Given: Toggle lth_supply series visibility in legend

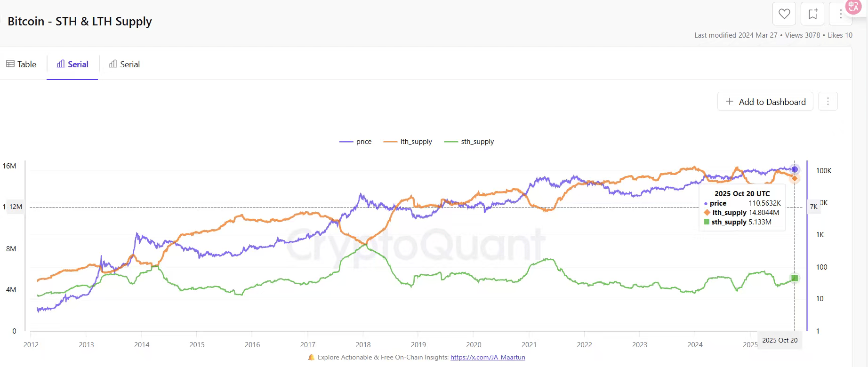Looking at the screenshot, I should tap(408, 142).
